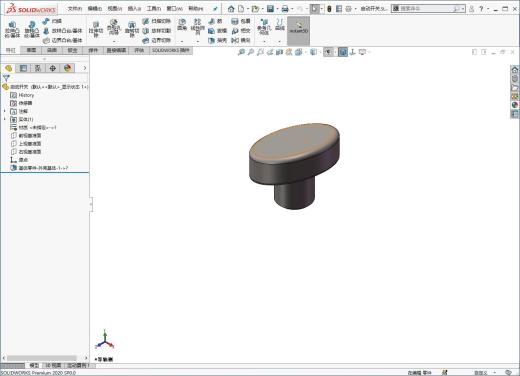Screen dimensions: 520x376
Task: Open the Insert menu
Action: pos(134,9)
